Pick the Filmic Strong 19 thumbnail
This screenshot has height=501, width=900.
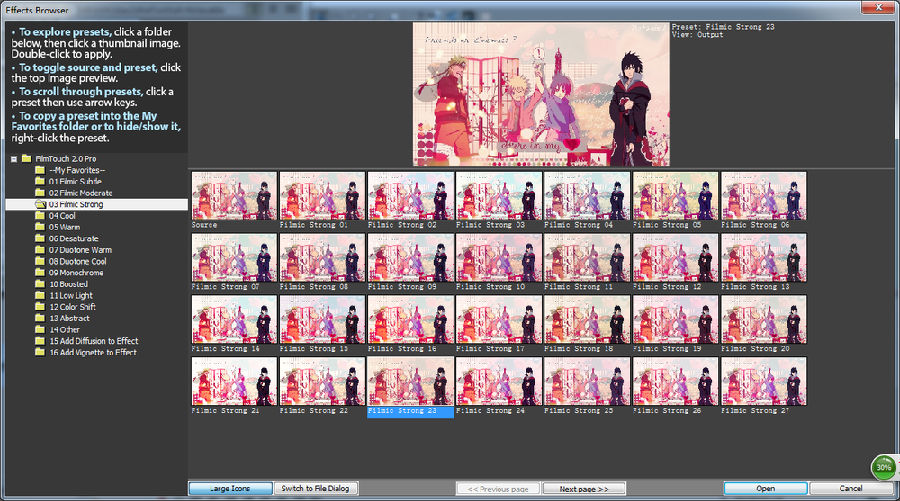click(x=675, y=320)
